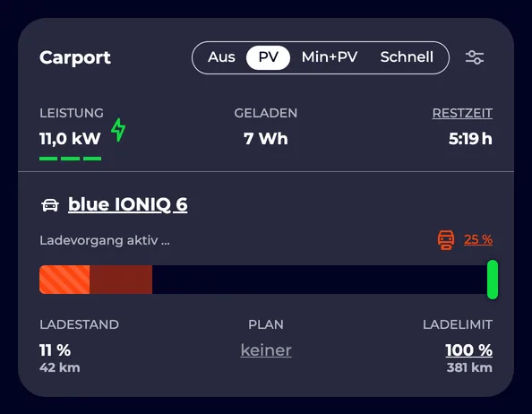532x414 pixels.
Task: Select the PV charging mode
Action: coord(268,57)
